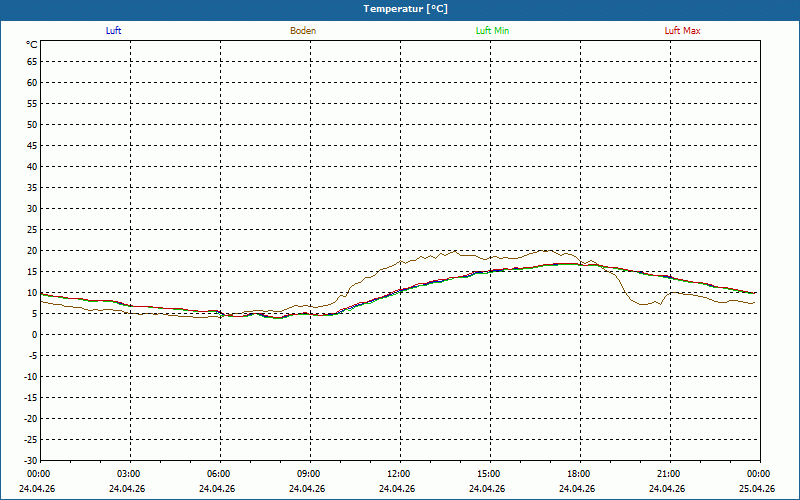Click the -25 y-axis value
Screen dimensions: 800x500
tap(31, 439)
